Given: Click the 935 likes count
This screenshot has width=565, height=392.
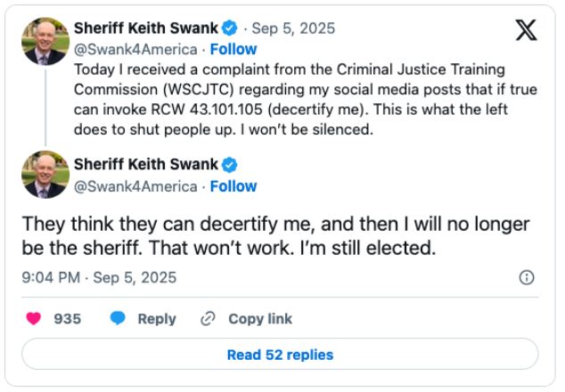Looking at the screenshot, I should click(68, 319).
